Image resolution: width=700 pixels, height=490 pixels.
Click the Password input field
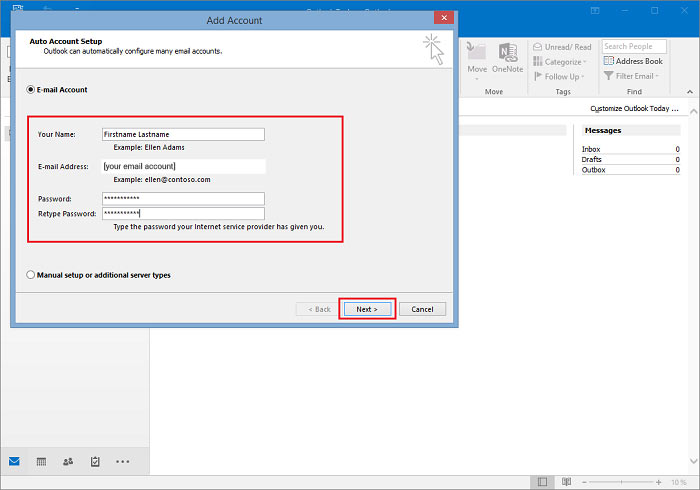183,199
